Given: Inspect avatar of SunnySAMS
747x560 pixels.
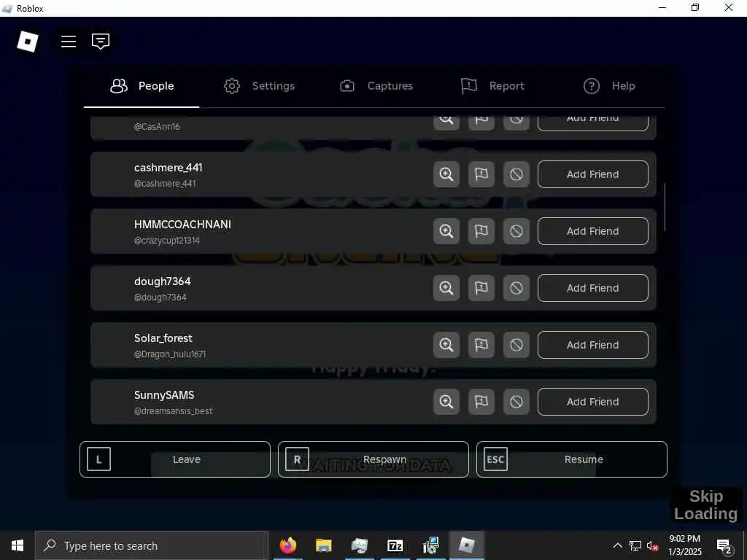Looking at the screenshot, I should [446, 402].
